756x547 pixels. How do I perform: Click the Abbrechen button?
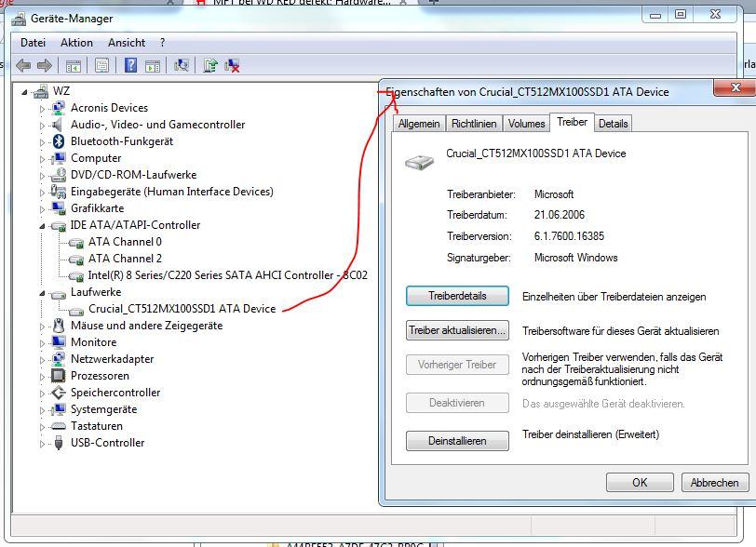714,483
